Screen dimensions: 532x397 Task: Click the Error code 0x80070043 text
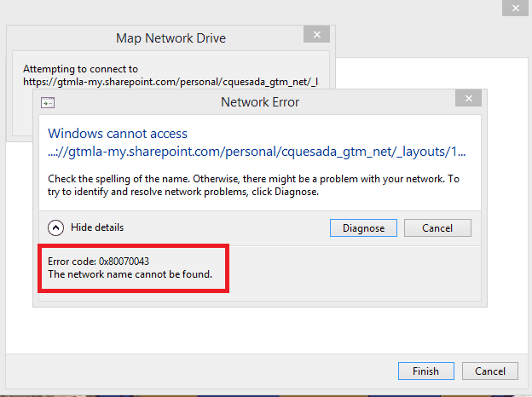pyautogui.click(x=98, y=262)
